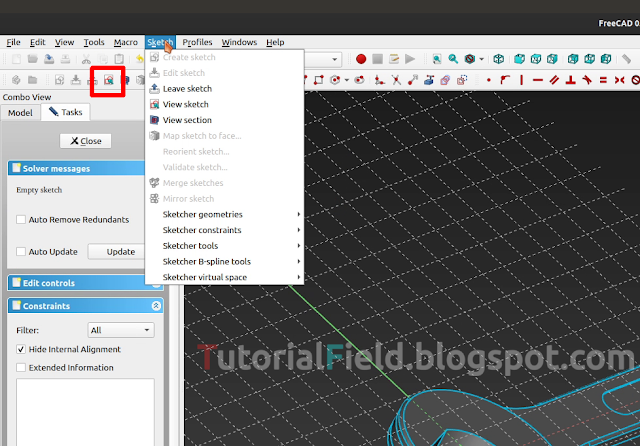Click the Draw style icon

[x=470, y=59]
